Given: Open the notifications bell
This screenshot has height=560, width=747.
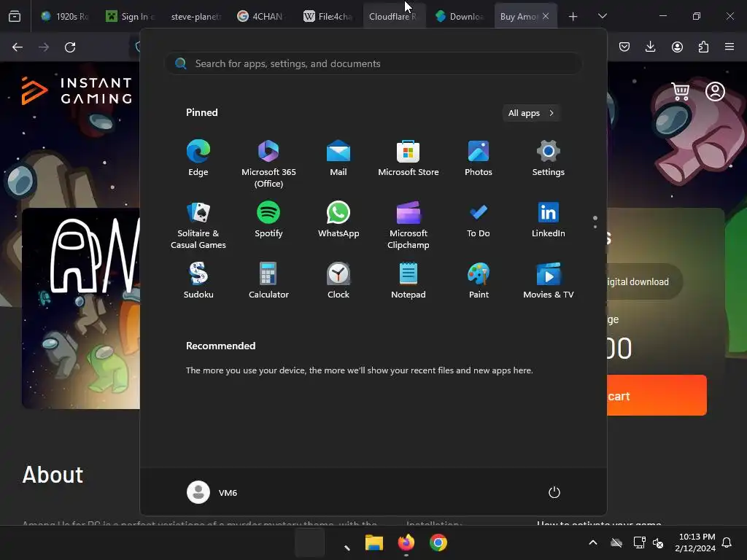Looking at the screenshot, I should coord(727,542).
